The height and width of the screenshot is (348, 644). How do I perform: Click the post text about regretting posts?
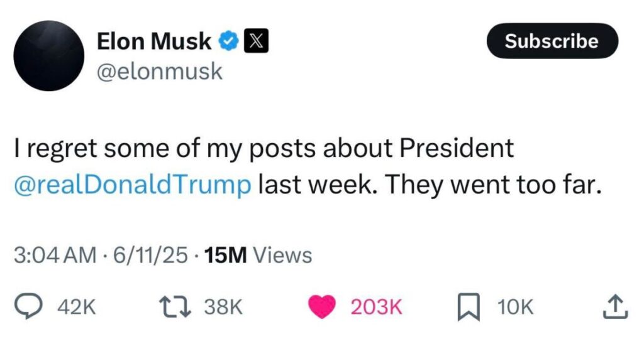(x=264, y=148)
